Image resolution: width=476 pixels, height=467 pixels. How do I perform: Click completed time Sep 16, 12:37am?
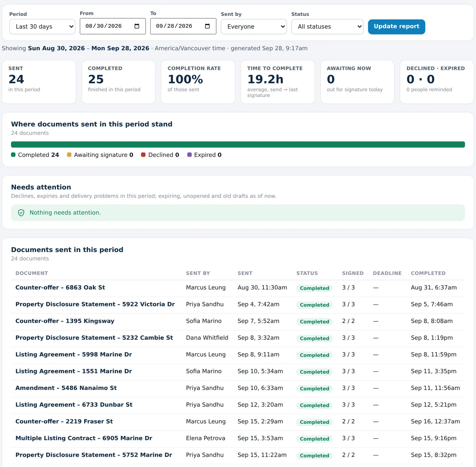pyautogui.click(x=436, y=421)
